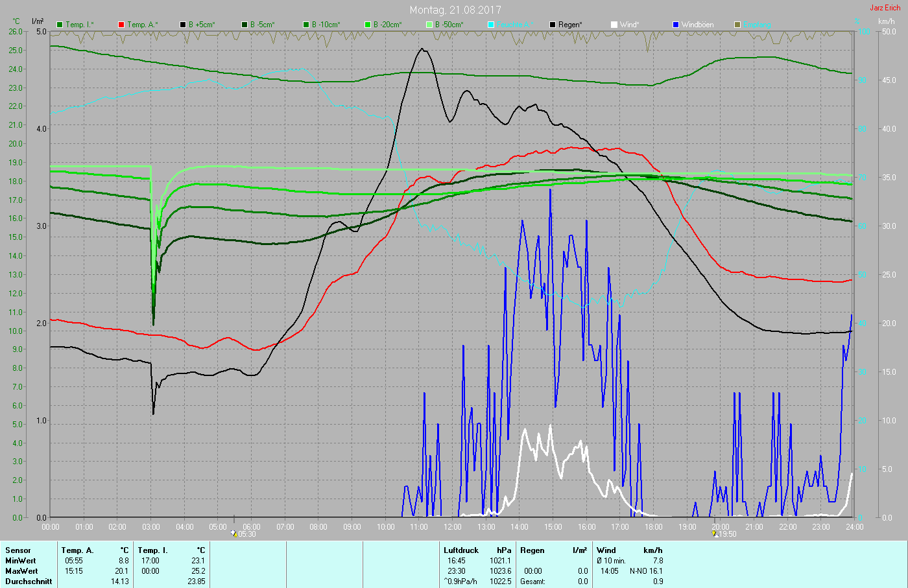
Task: Click the B -50cm legend label
Action: 449,25
